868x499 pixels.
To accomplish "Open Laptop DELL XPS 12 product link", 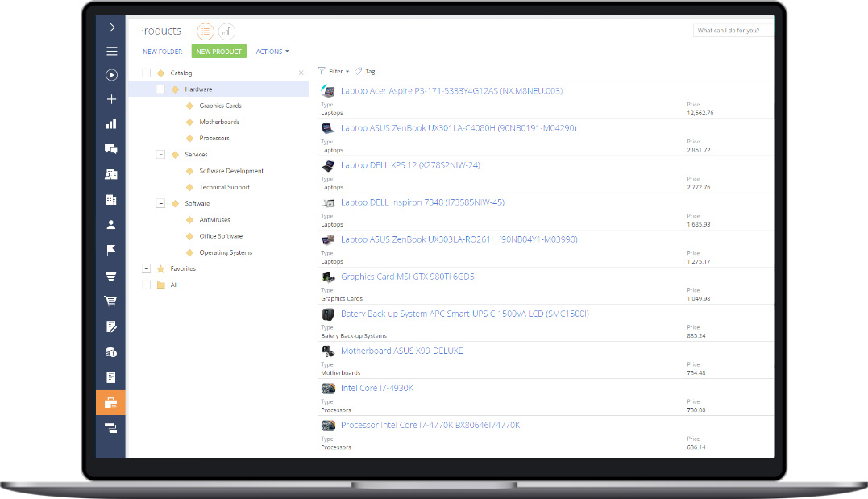I will (410, 165).
